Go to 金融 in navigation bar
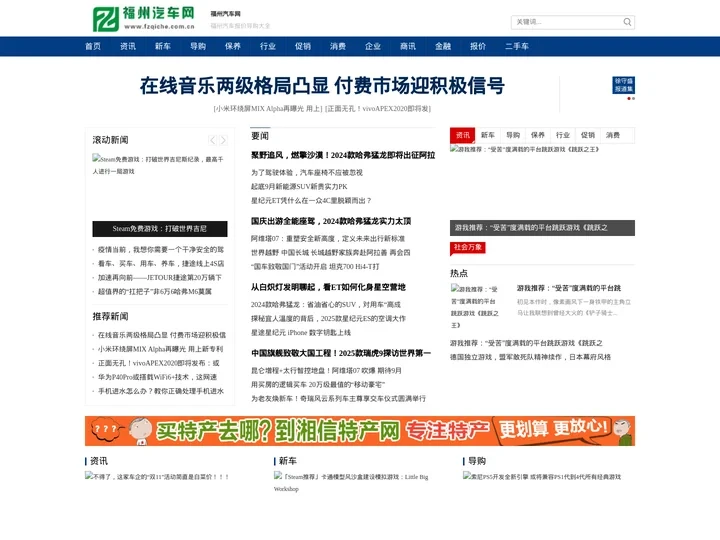 pos(443,46)
